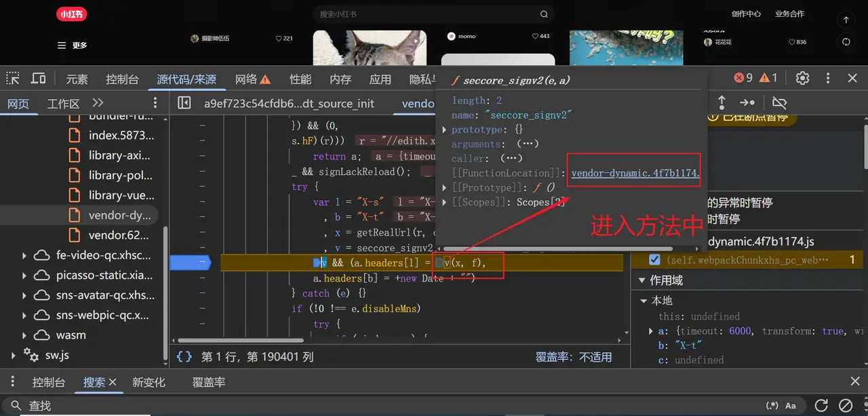Uncheck the webpackChunkxhs breakpoint checkbox

coord(654,260)
